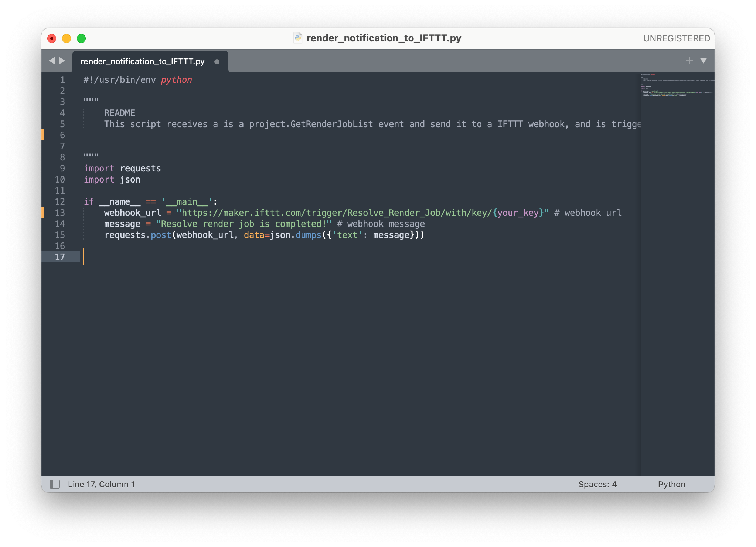Click the UNREGISTERED label in the title bar
Screen dimensions: 756x547
point(677,38)
